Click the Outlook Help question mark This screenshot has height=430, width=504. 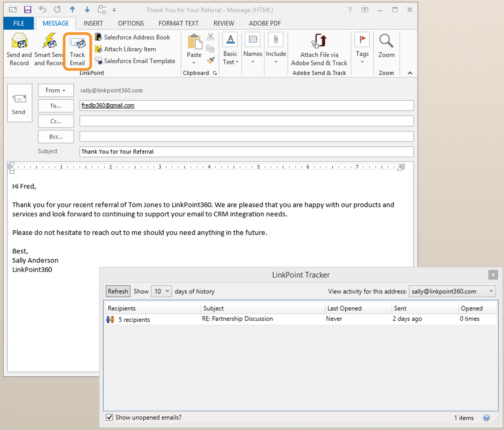point(350,10)
